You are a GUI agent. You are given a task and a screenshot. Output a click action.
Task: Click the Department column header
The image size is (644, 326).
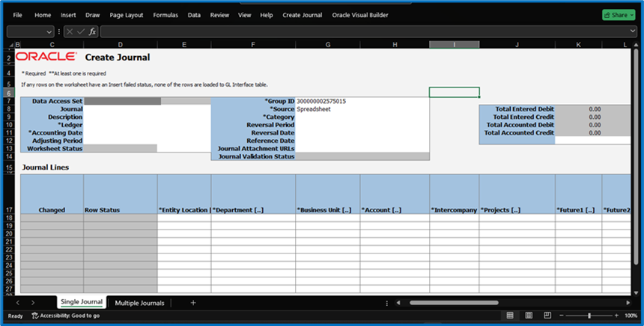(253, 194)
